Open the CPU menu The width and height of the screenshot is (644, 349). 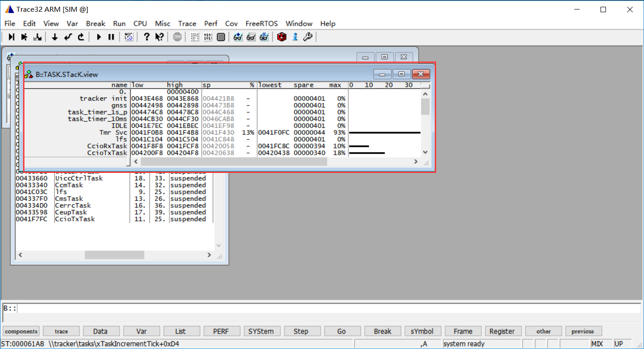click(140, 24)
